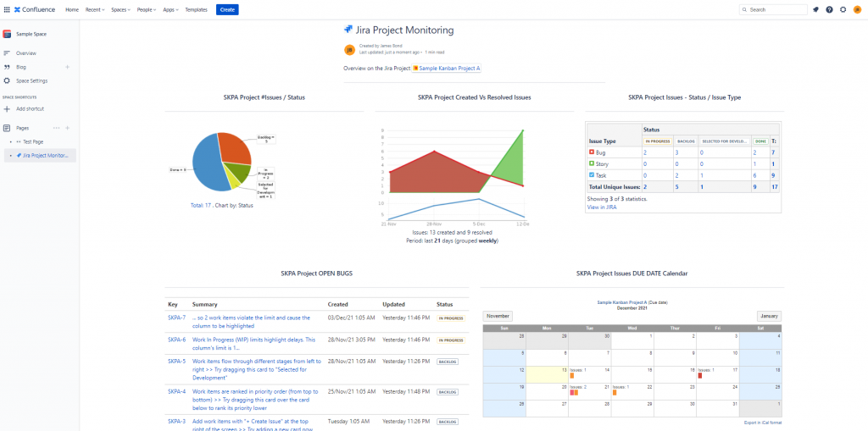Open the user profile avatar
The width and height of the screenshot is (868, 431).
(x=857, y=9)
